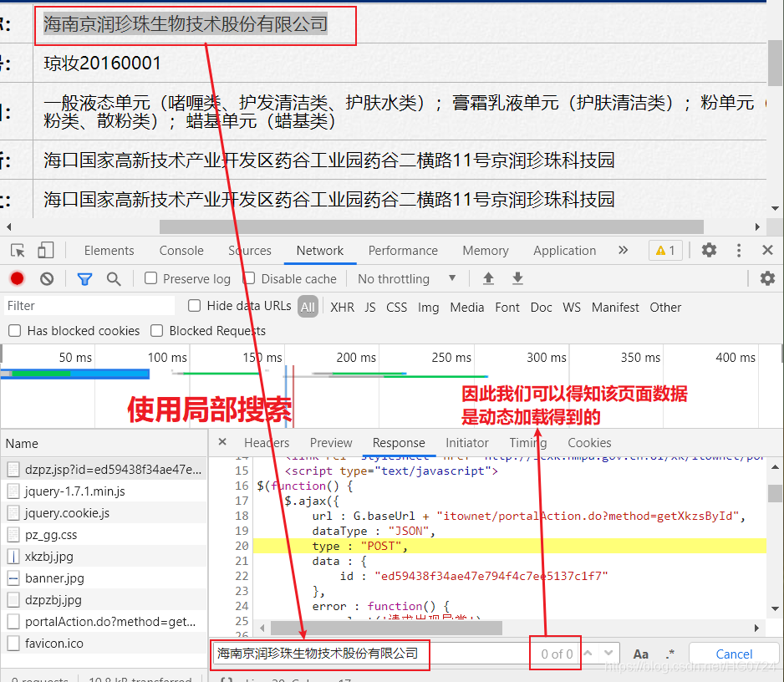
Task: Enable Preserve log checkbox
Action: (151, 278)
